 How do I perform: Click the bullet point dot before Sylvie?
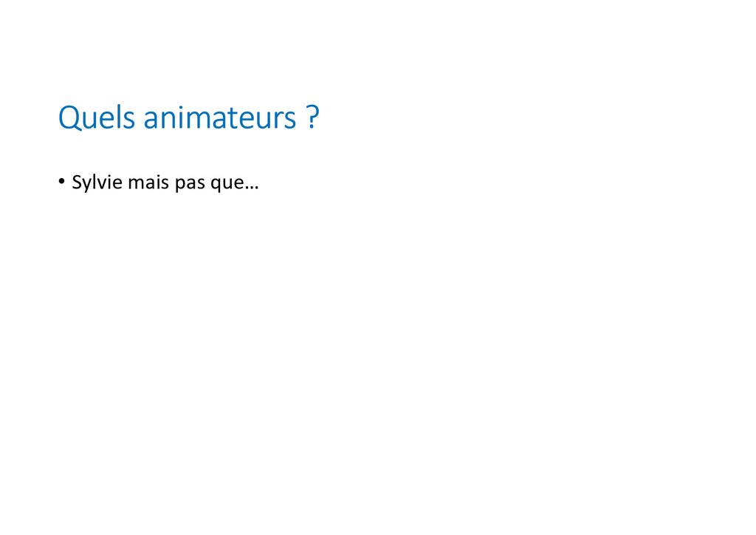tap(61, 182)
